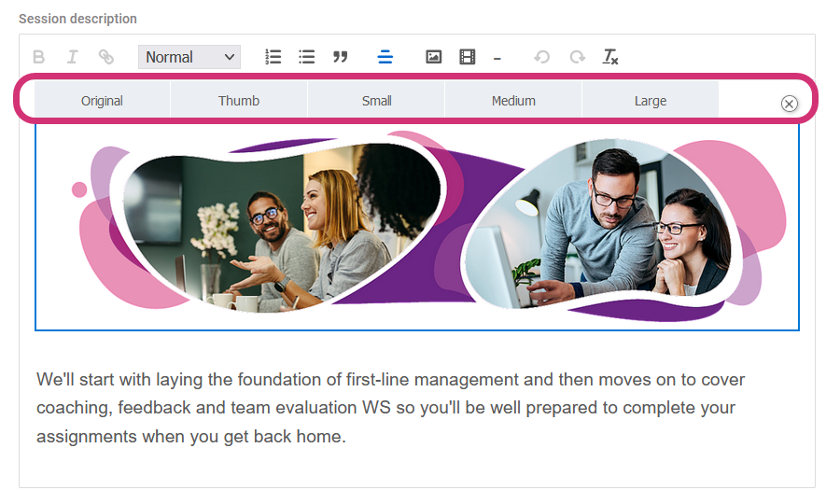
Task: Undo the last edit
Action: pos(541,57)
